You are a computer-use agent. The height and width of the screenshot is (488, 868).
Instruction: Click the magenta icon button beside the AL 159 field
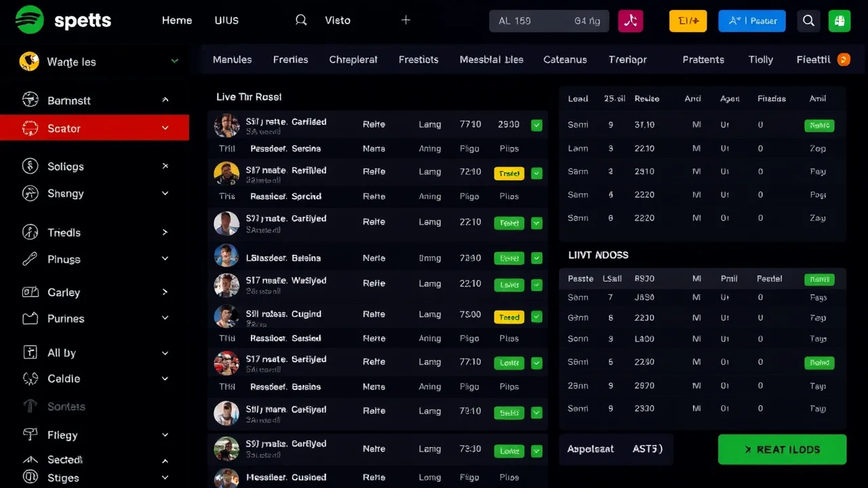point(631,21)
